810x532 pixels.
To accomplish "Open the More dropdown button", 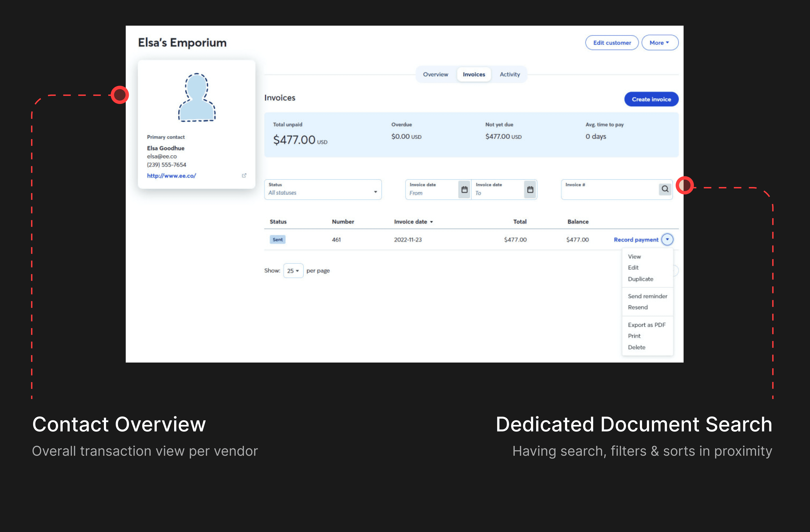I will click(x=660, y=43).
